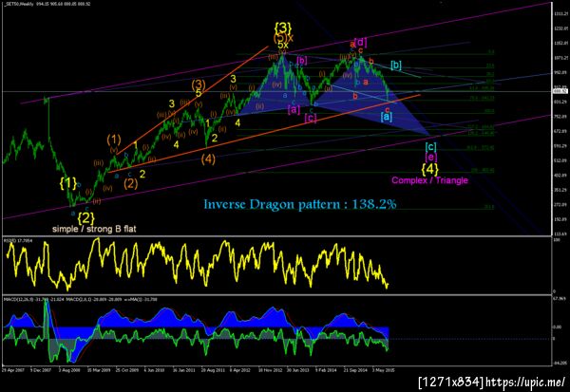Viewport: 570px width, 392px height.
Task: Click the 21 Sep 2014 date label
Action: 355,370
